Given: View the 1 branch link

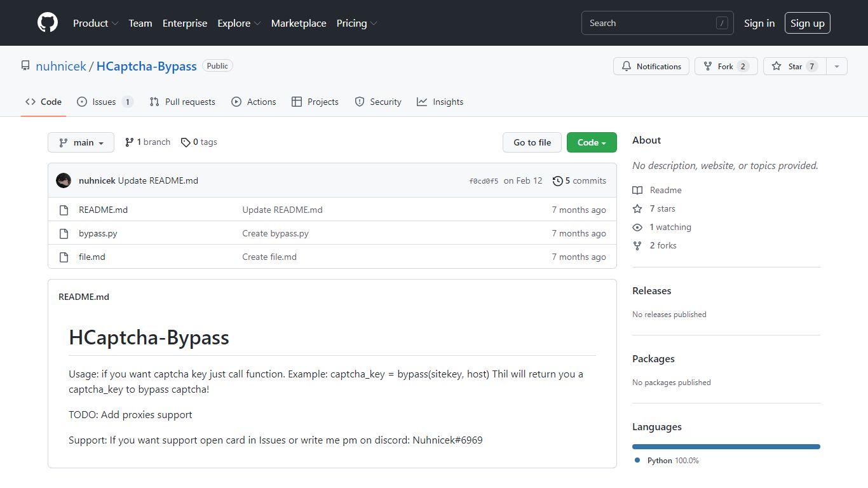Looking at the screenshot, I should click(x=147, y=142).
